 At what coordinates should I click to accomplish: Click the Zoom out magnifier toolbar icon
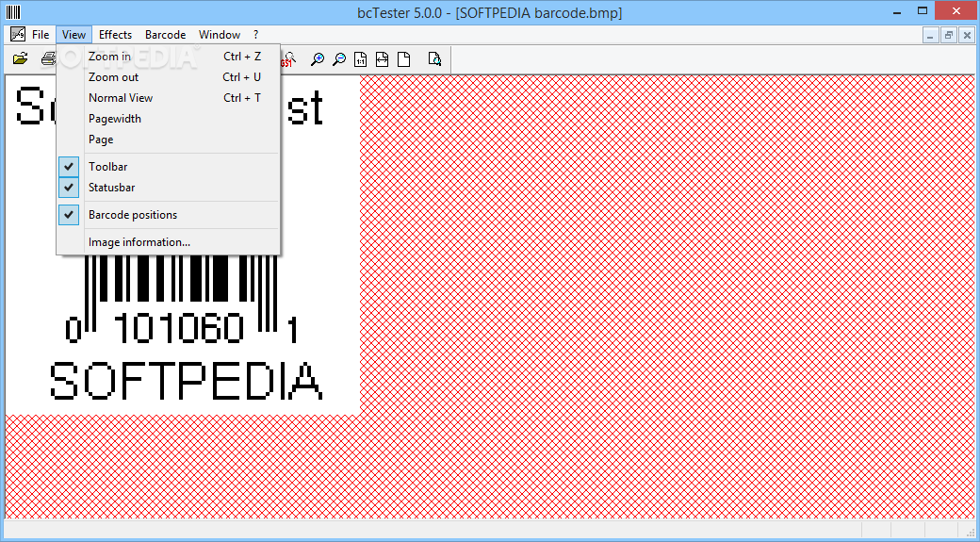338,59
